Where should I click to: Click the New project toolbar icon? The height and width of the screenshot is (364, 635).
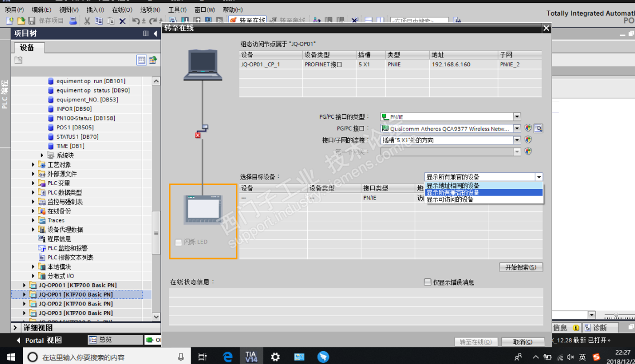9,21
